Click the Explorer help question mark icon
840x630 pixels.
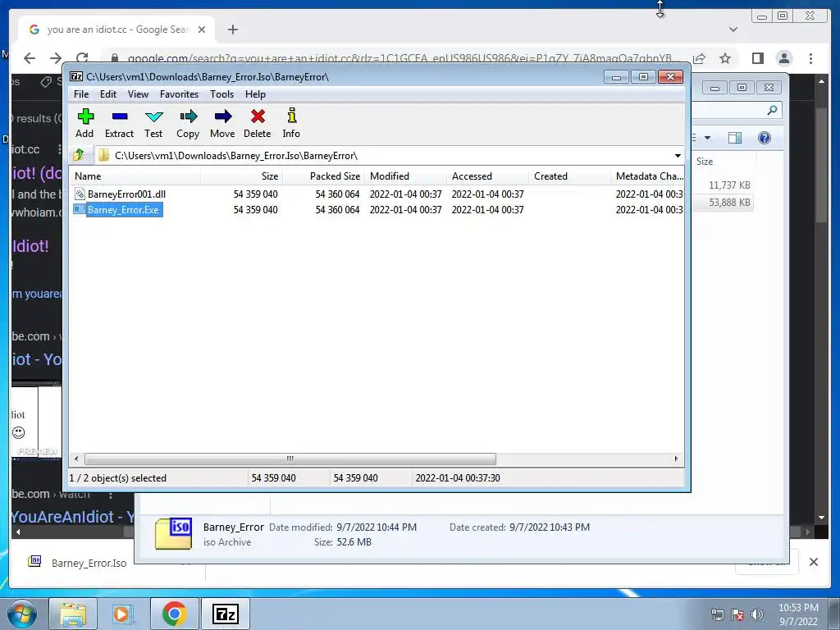(765, 138)
